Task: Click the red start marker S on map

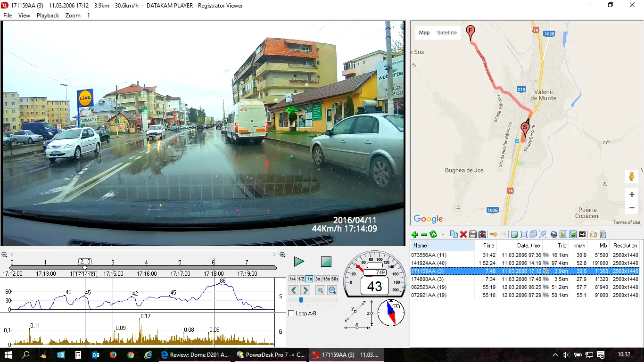Action: tap(524, 130)
